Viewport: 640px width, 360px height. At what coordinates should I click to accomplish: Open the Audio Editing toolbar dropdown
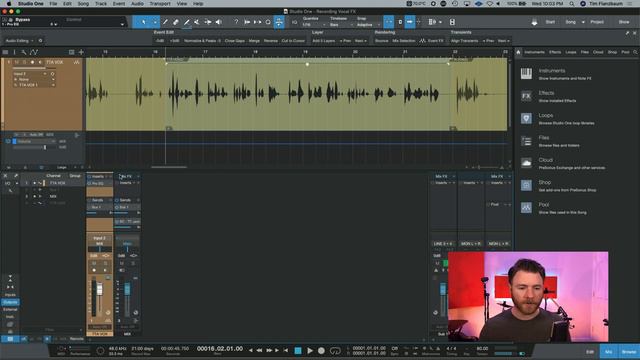20,41
